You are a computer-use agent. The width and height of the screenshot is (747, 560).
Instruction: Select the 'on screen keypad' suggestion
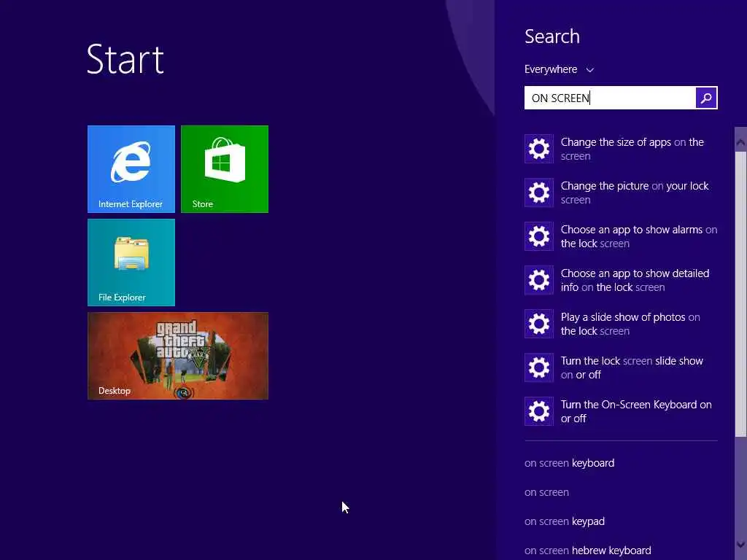565,521
